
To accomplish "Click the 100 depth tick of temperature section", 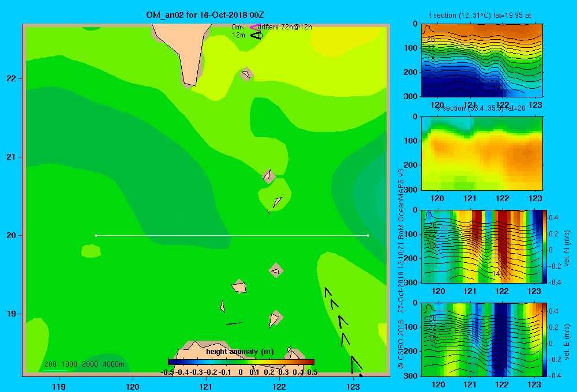I will [410, 48].
